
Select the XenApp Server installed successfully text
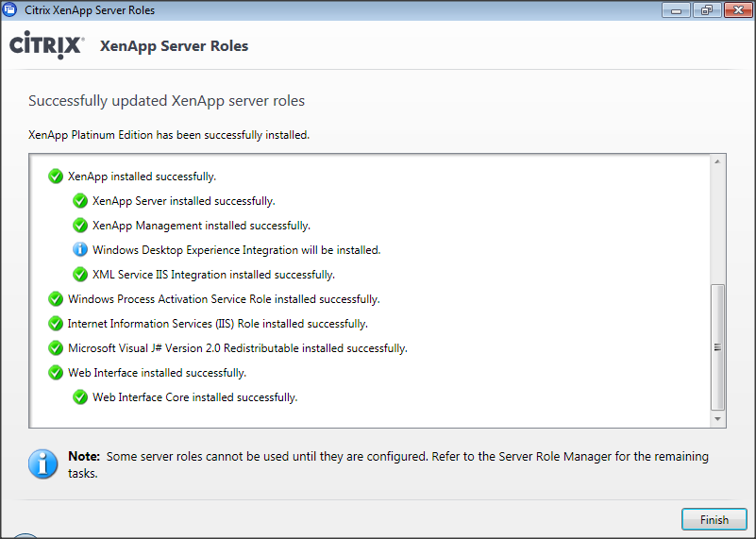point(183,201)
